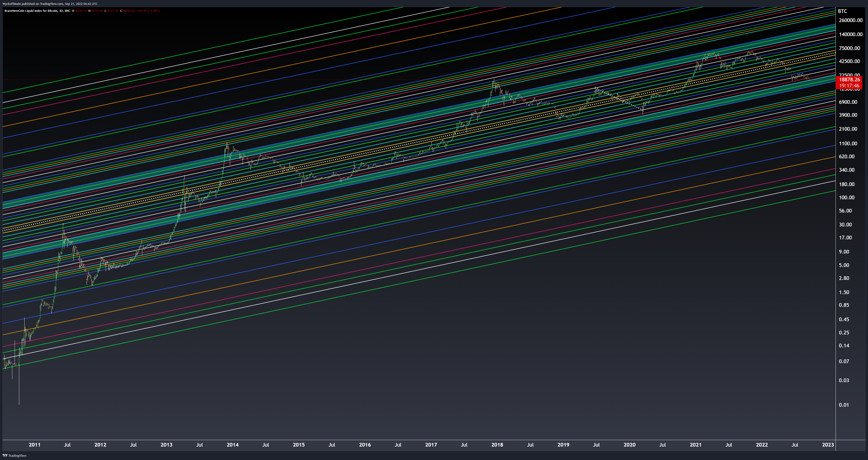Click the change value −542.91 (−2.80%)
This screenshot has width=868, height=460.
pos(148,11)
